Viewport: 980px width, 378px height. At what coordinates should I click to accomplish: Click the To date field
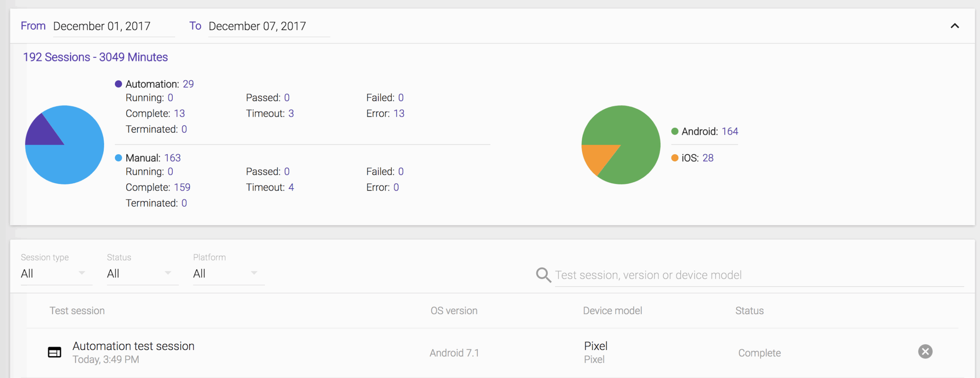tap(269, 26)
